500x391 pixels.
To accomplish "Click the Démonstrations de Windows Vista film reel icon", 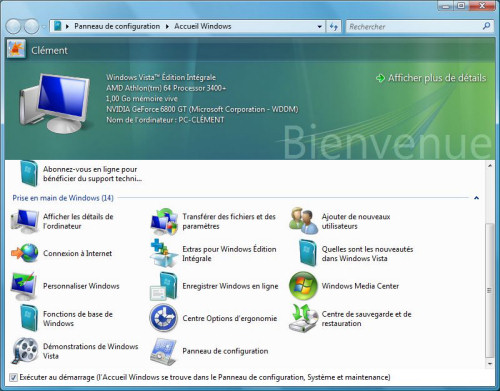I will coord(25,350).
